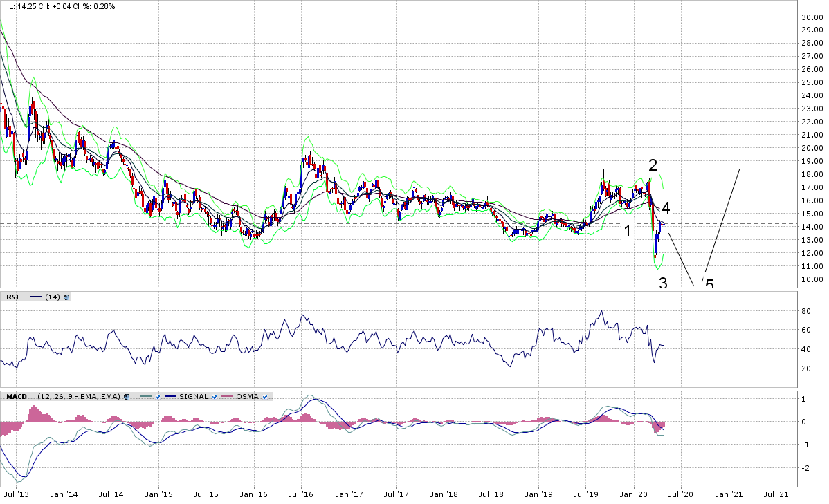Open MACD settings via the globe icon
Image resolution: width=829 pixels, height=504 pixels.
127,397
